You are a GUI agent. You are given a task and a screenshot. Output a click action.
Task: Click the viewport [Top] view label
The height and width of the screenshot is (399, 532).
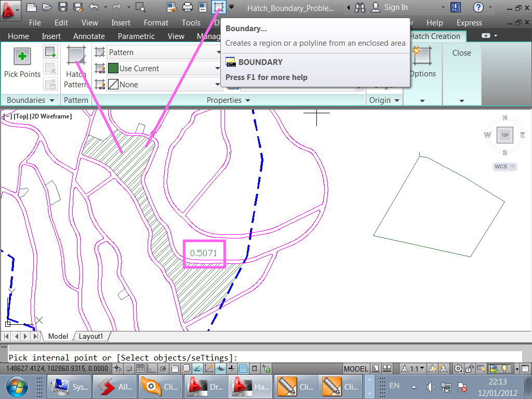[21, 116]
